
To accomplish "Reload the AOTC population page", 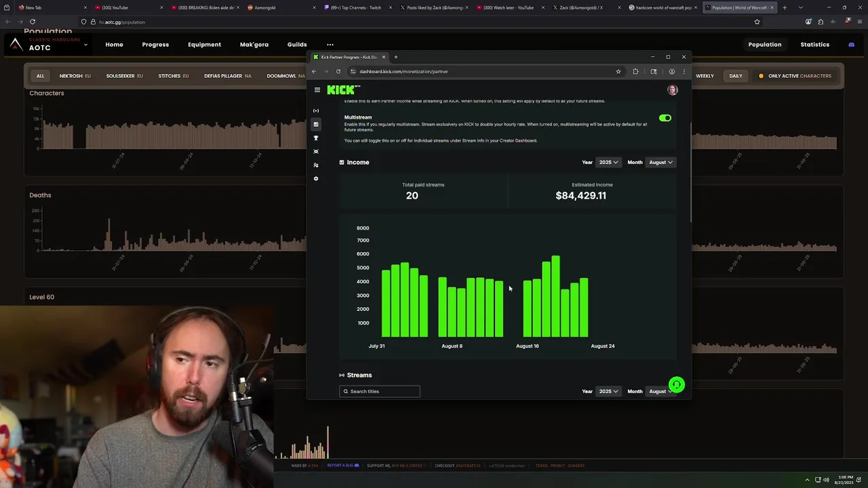I will tap(32, 22).
